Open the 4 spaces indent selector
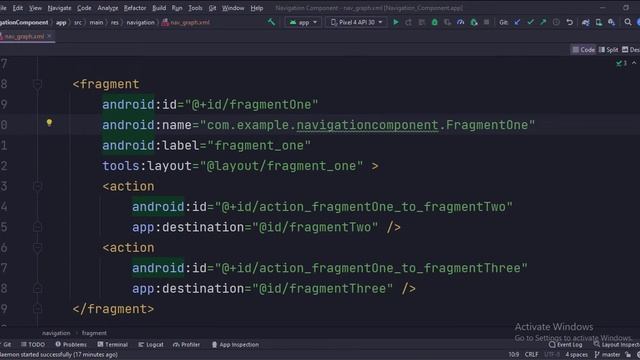Viewport: 640px width, 360px height. 576,354
